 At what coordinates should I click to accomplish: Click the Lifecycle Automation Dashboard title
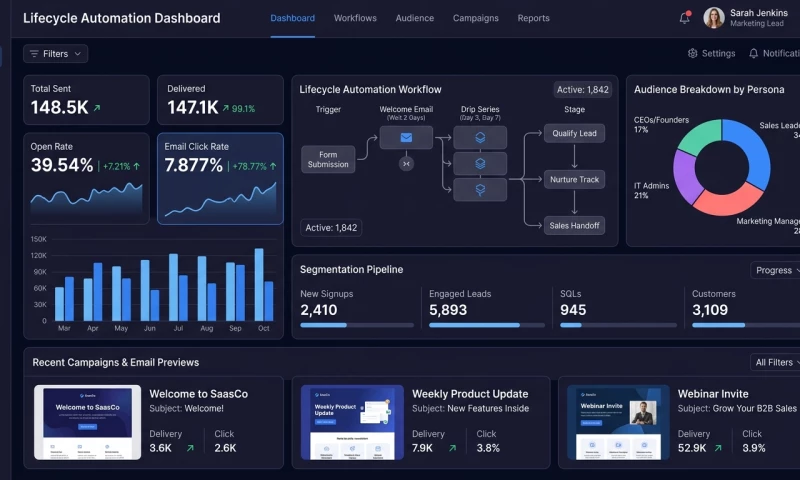click(x=121, y=18)
